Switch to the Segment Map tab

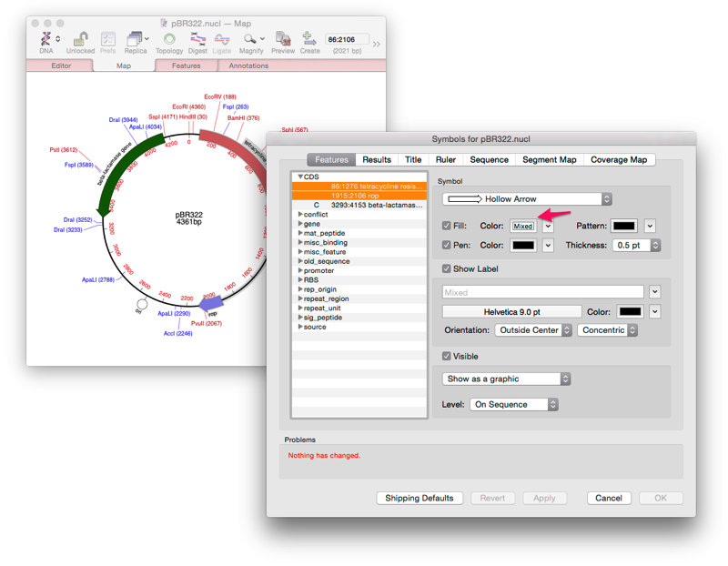pos(549,160)
